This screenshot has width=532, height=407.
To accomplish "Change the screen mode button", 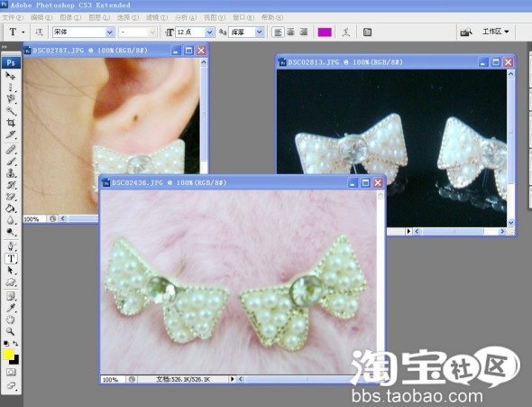I will click(x=11, y=385).
